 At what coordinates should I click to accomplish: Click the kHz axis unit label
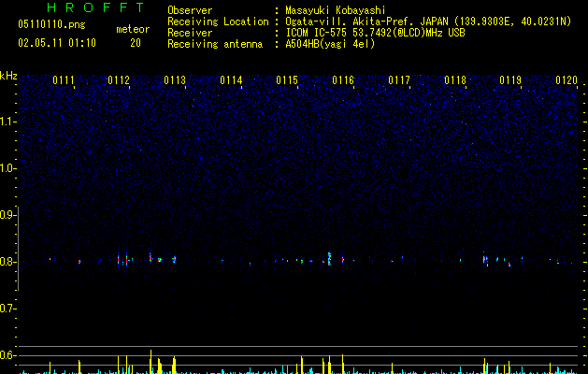tap(8, 76)
